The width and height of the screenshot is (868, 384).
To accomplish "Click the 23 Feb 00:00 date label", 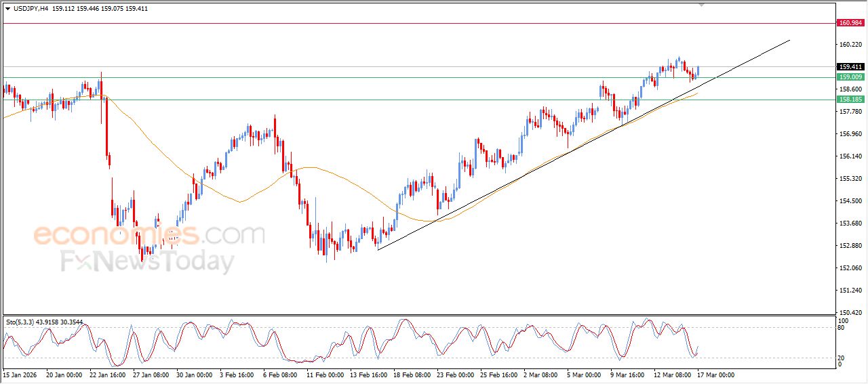I will pos(454,375).
